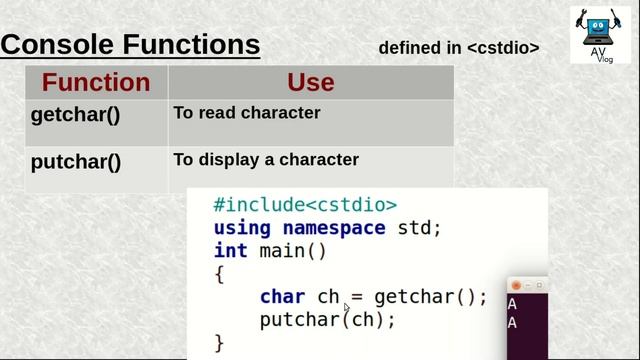
Task: Click the AV Vlog laptop logo
Action: click(x=600, y=35)
